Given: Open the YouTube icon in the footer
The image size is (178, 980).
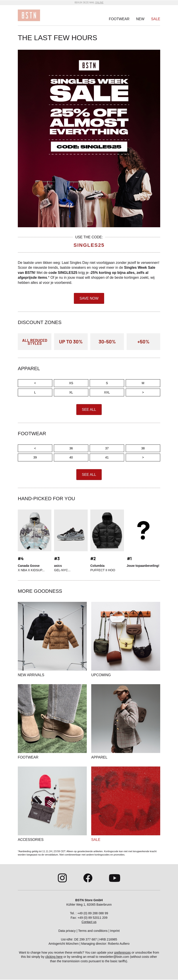Looking at the screenshot, I should click(114, 878).
